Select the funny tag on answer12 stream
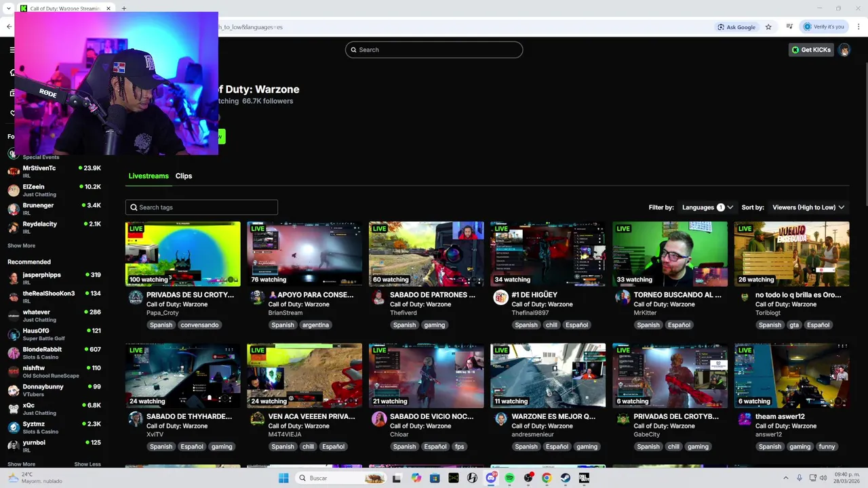Viewport: 868px width, 488px height. pos(827,447)
